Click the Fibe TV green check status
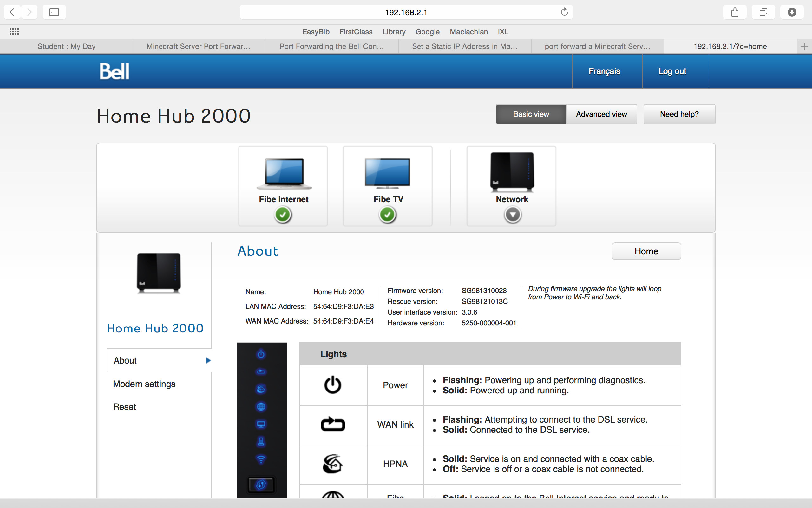812x508 pixels. [x=388, y=215]
